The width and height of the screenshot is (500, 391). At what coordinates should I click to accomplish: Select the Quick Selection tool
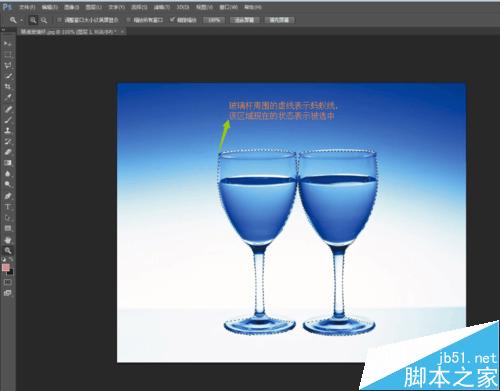(8, 76)
